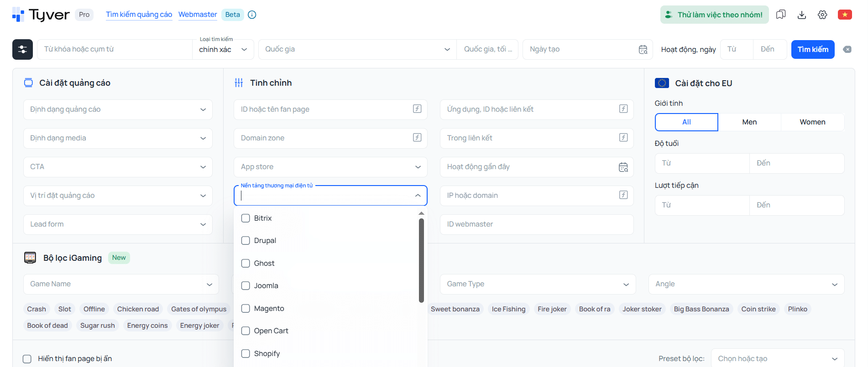Check the Magento option

pos(246,308)
